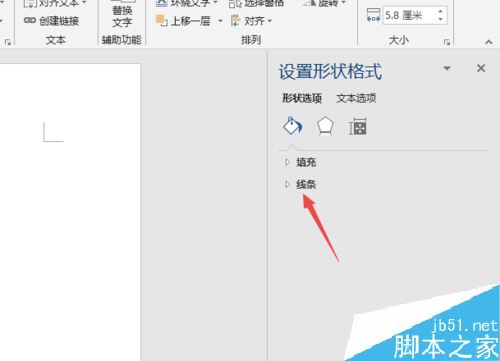500x361 pixels.
Task: Collapse the ribbon with the chevron
Action: coord(489,42)
